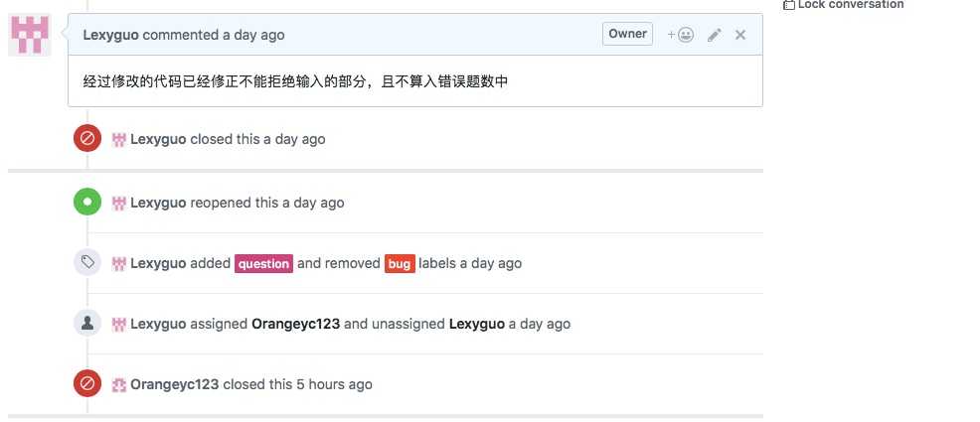Click the Lock conversation link
The width and height of the screenshot is (980, 422).
click(850, 5)
